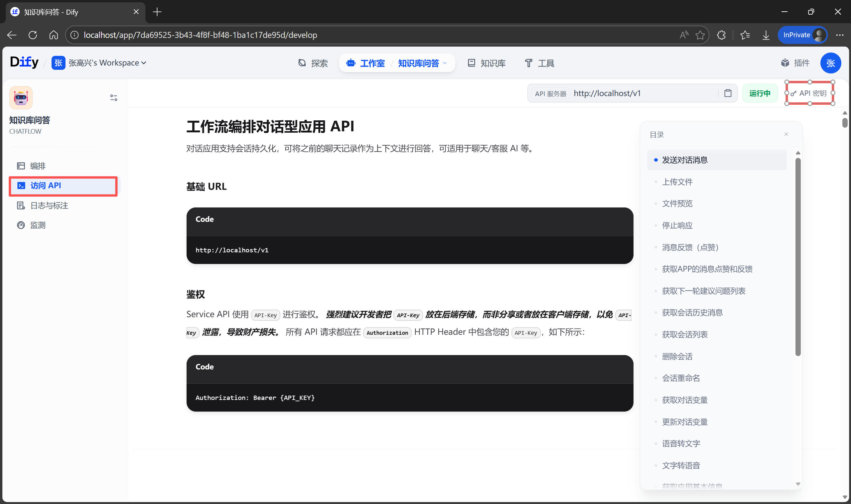851x504 pixels.
Task: Click the robot app avatar icon
Action: click(x=21, y=98)
